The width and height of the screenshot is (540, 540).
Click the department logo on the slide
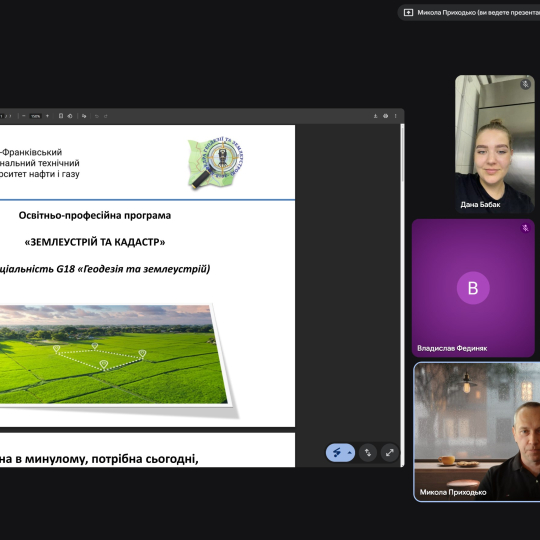pyautogui.click(x=215, y=162)
